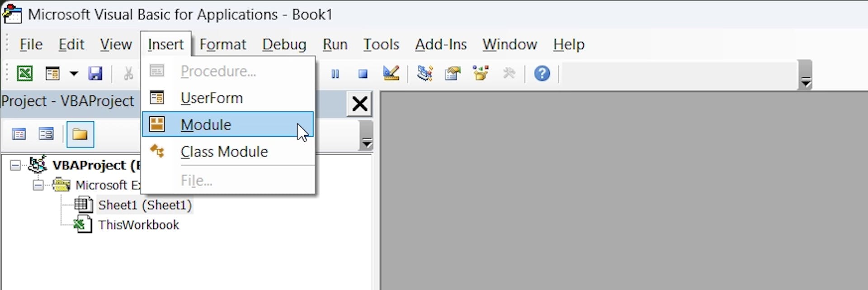Click Microsoft Excel Objects folder label
Screen dimensions: 868x290
[x=108, y=185]
